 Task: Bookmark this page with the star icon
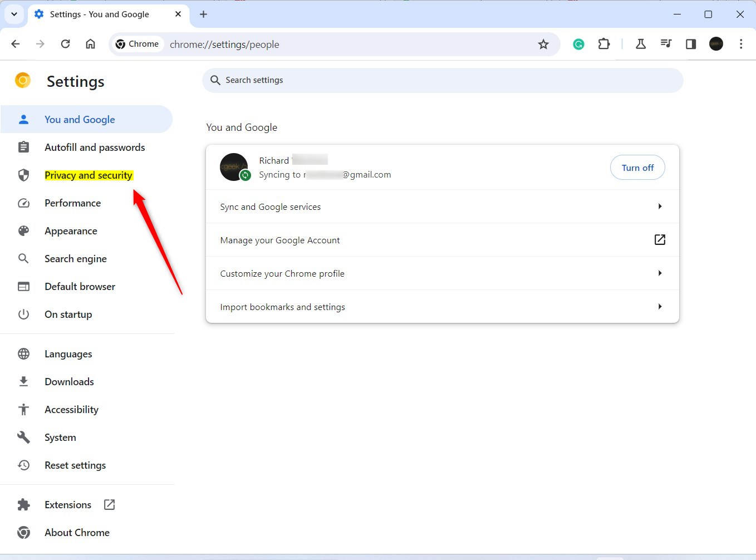pos(543,44)
